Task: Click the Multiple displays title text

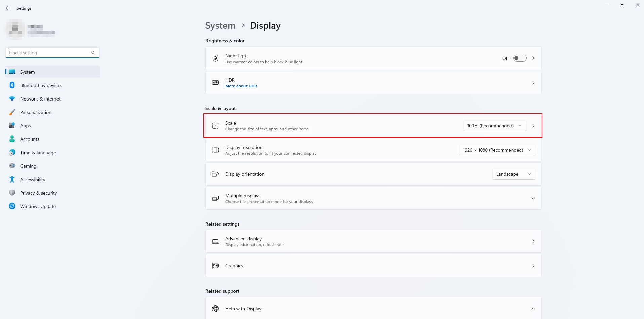Action: [x=243, y=196]
